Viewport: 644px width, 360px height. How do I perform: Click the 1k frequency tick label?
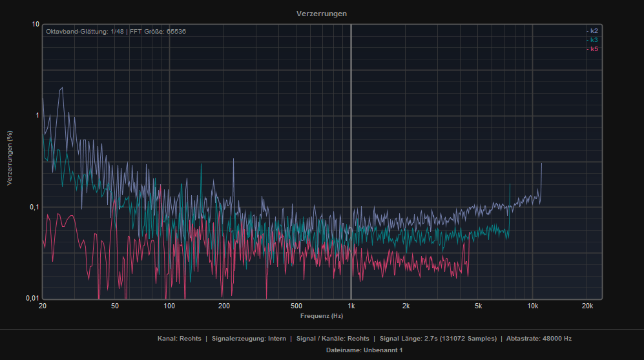pyautogui.click(x=351, y=306)
